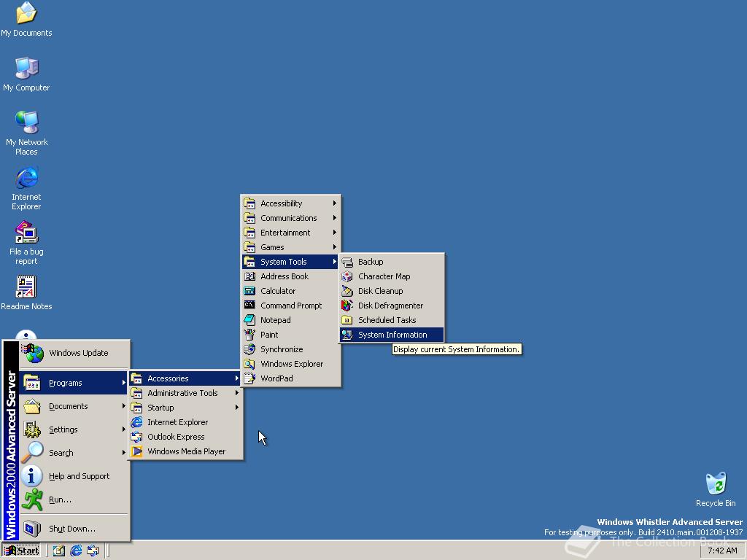Click the taskbar clock showing 7:42 AM

[x=722, y=551]
